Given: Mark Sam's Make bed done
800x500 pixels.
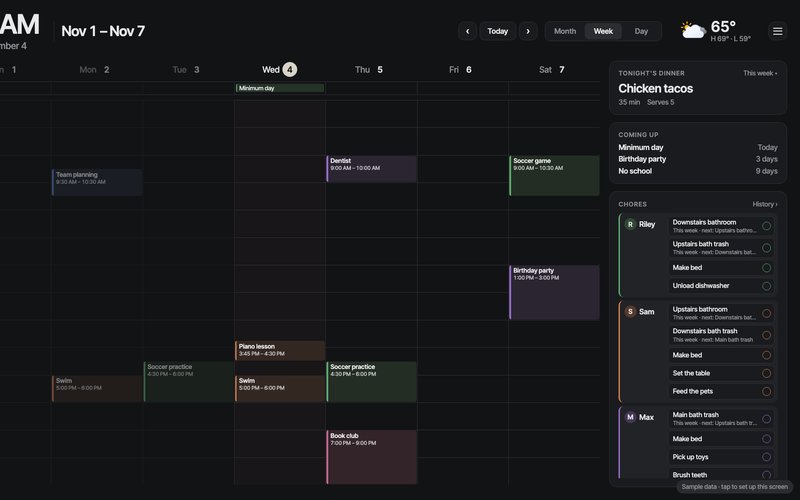Looking at the screenshot, I should 766,355.
